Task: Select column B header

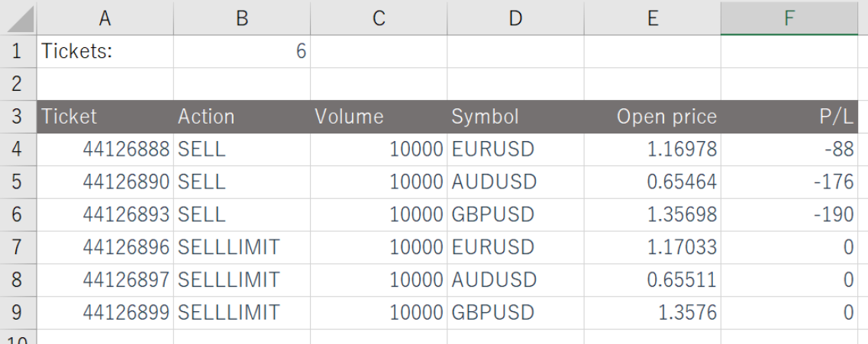Action: (x=242, y=18)
